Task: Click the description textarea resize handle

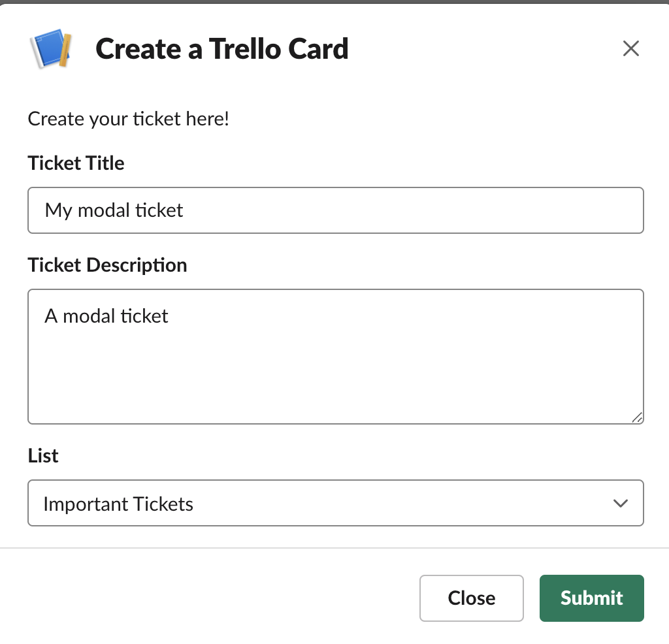Action: (637, 417)
